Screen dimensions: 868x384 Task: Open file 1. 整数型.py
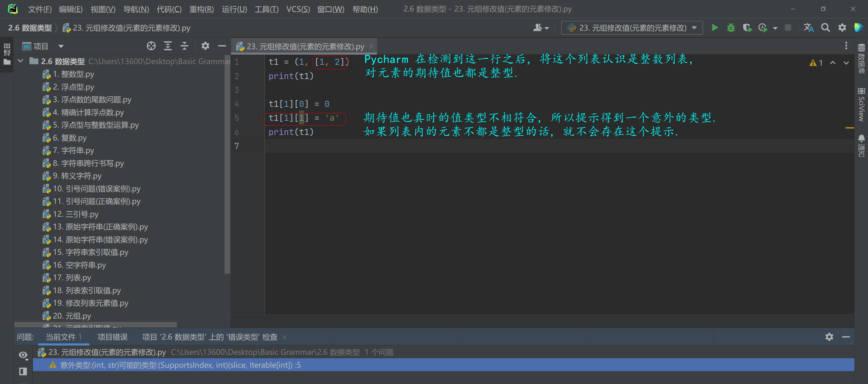68,74
